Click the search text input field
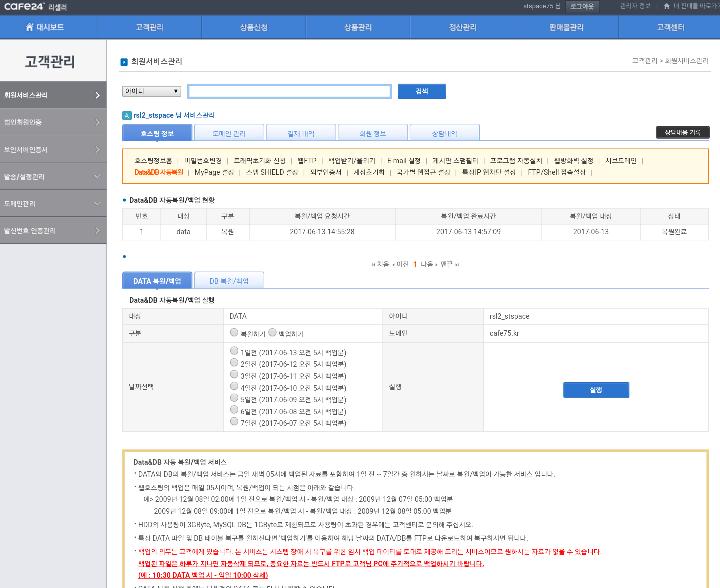 [290, 91]
